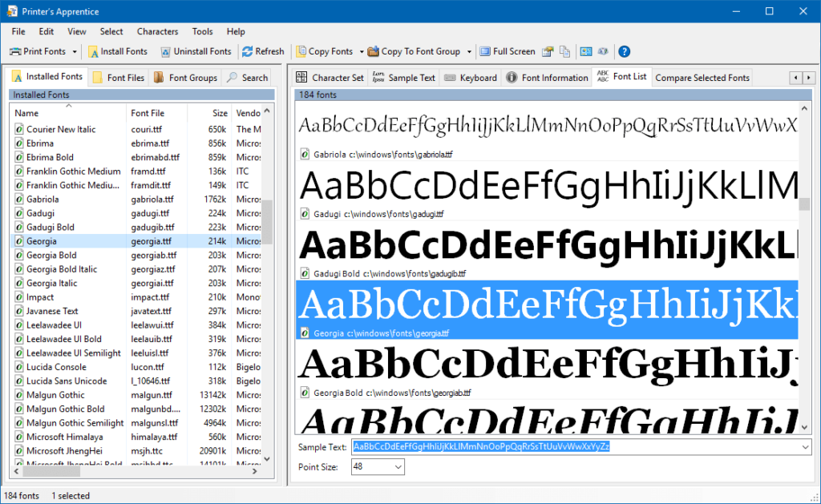Switch to the Font Information tab

click(547, 78)
